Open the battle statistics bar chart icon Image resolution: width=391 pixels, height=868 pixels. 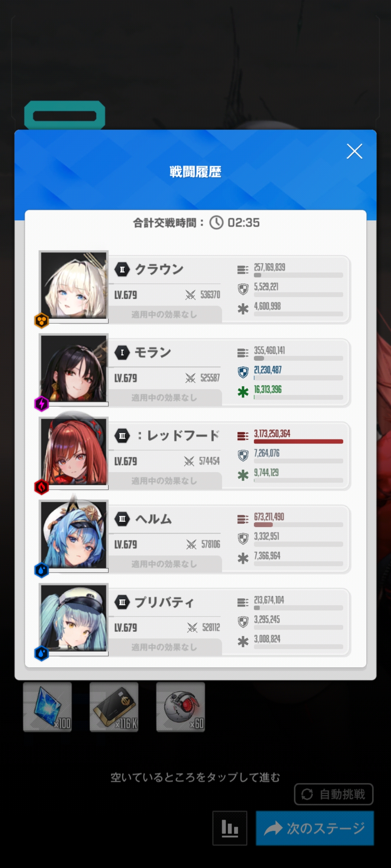(x=230, y=828)
